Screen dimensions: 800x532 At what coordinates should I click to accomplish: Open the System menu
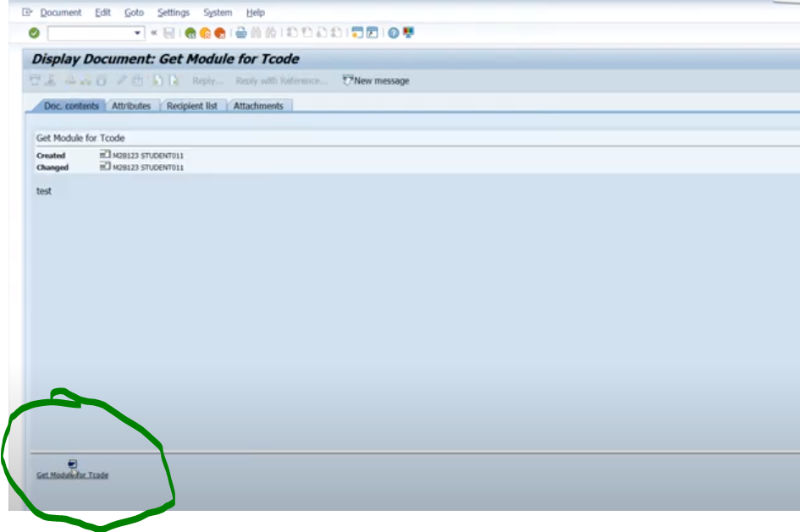pos(218,13)
